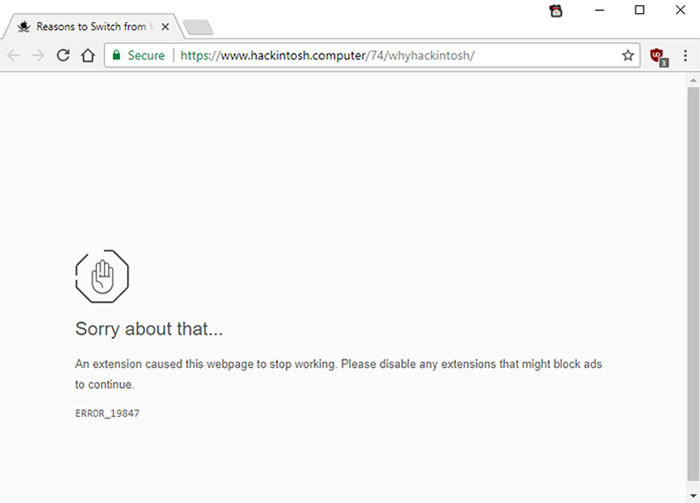Viewport: 700px width, 503px height.
Task: Go to the browser home page
Action: click(x=87, y=56)
